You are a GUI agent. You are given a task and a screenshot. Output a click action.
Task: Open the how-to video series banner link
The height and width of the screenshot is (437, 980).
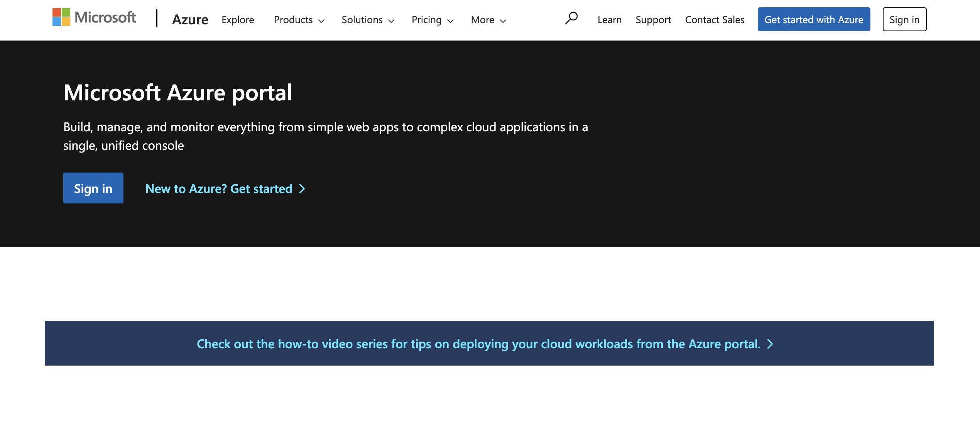coord(485,344)
